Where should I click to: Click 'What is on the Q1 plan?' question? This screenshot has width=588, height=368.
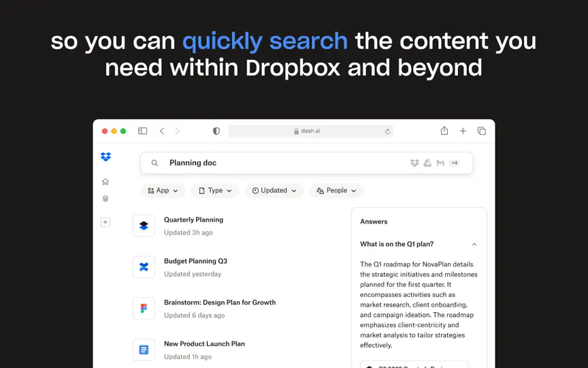point(397,244)
